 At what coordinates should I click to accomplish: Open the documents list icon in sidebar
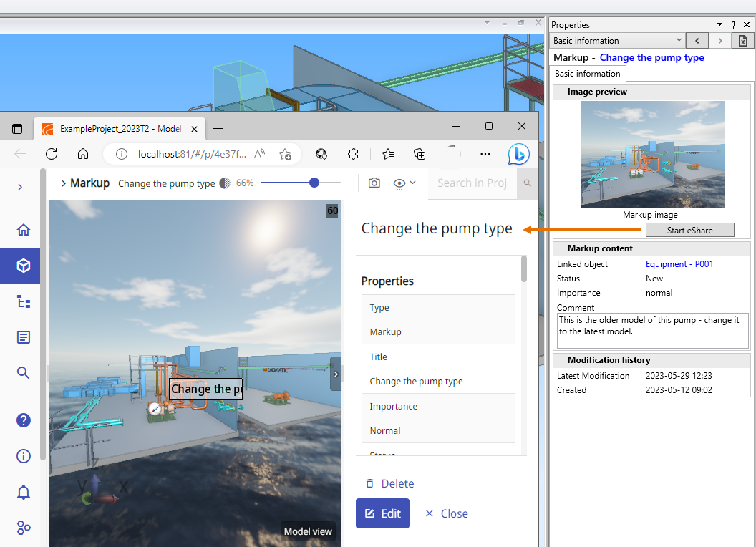[x=24, y=337]
